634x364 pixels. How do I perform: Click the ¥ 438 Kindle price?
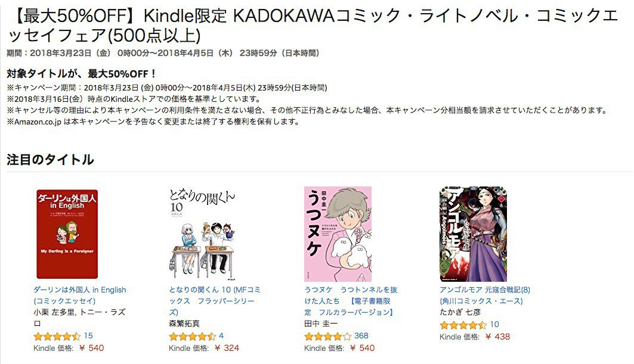(x=497, y=337)
